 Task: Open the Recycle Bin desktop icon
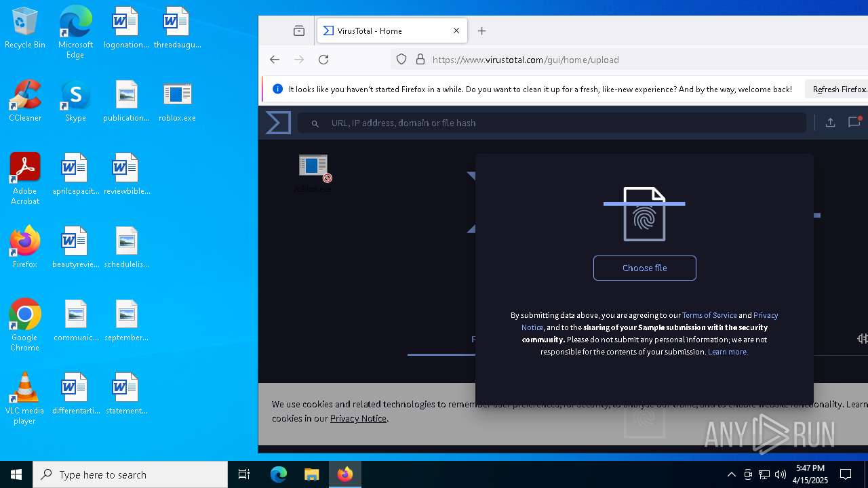pos(25,28)
